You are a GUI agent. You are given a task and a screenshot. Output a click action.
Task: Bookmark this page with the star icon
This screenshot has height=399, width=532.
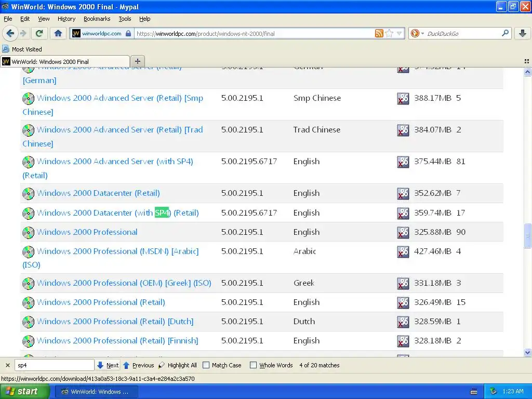coord(389,33)
